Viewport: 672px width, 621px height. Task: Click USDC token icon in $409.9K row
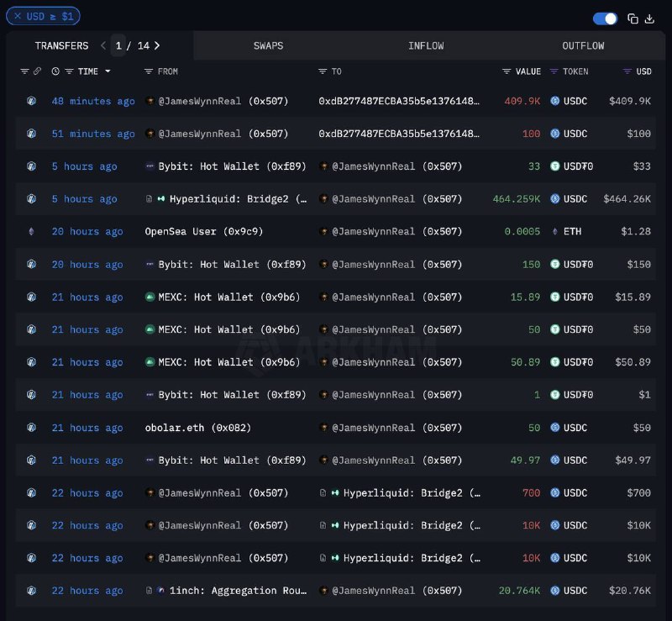(x=554, y=101)
